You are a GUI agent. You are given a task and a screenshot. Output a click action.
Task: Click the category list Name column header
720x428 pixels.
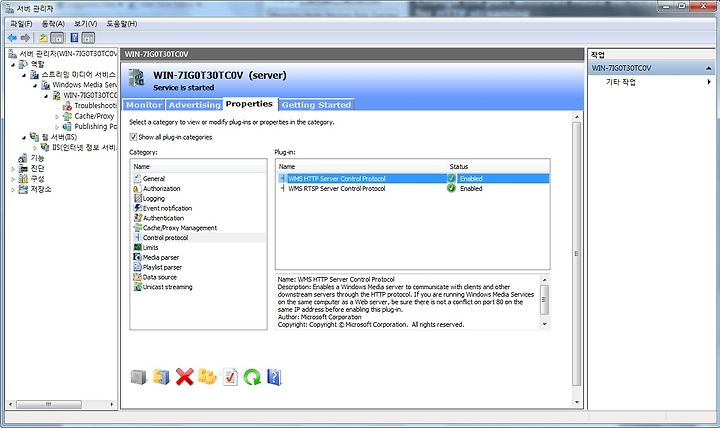point(198,166)
